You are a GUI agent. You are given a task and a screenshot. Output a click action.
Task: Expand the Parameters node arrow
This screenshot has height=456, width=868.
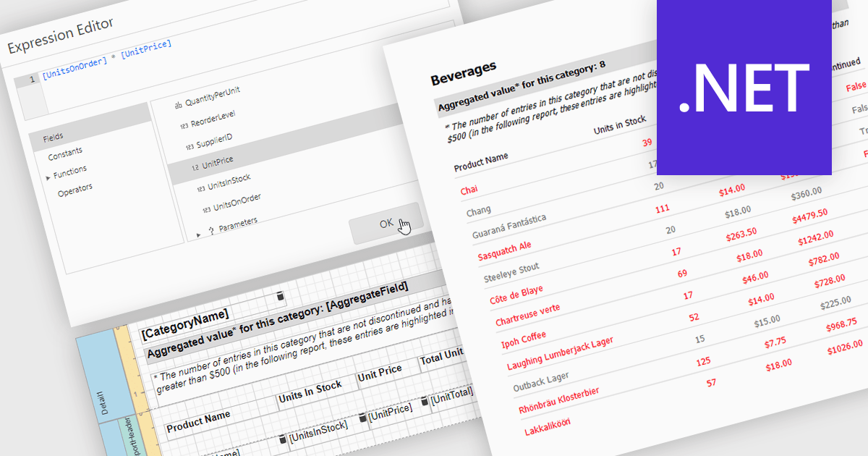(199, 234)
